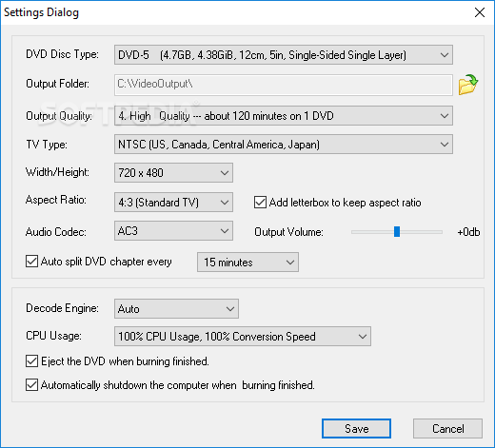Open the TV Type combo box

point(284,145)
